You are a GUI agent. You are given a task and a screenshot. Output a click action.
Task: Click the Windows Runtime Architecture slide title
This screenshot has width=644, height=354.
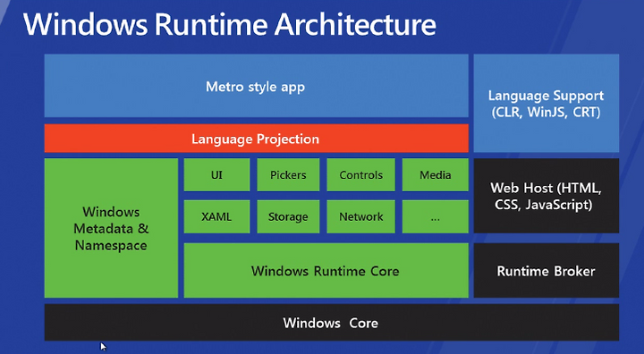tap(230, 24)
